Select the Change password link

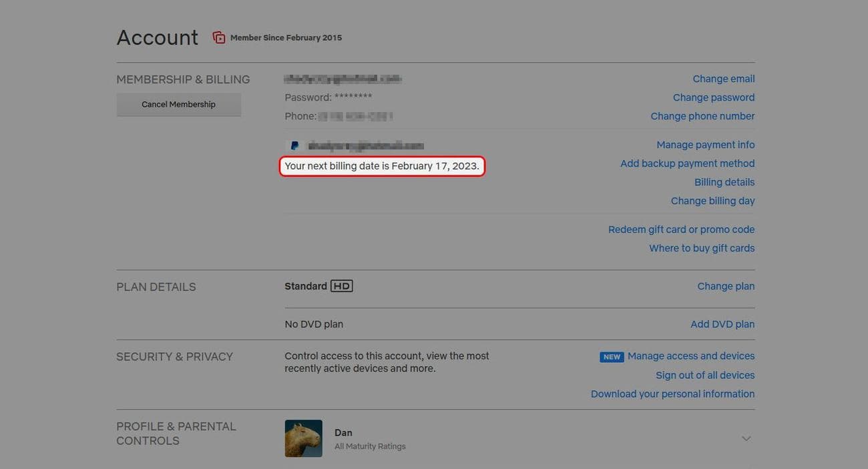tap(713, 97)
